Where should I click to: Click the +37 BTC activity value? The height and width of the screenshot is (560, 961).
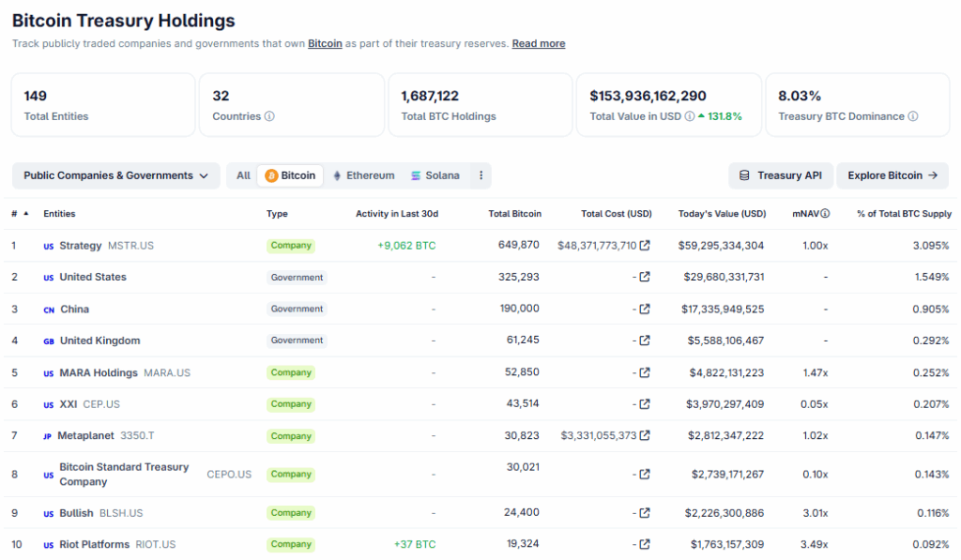coord(415,544)
